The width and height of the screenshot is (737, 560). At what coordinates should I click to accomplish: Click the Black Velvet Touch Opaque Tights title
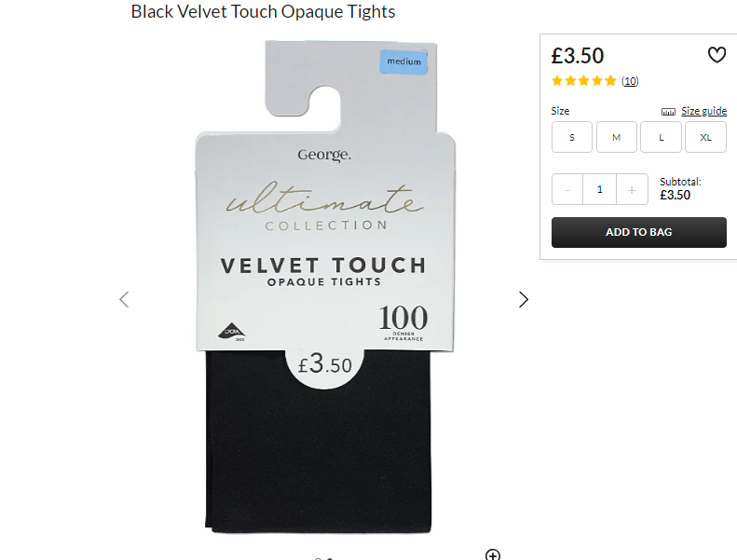(263, 12)
